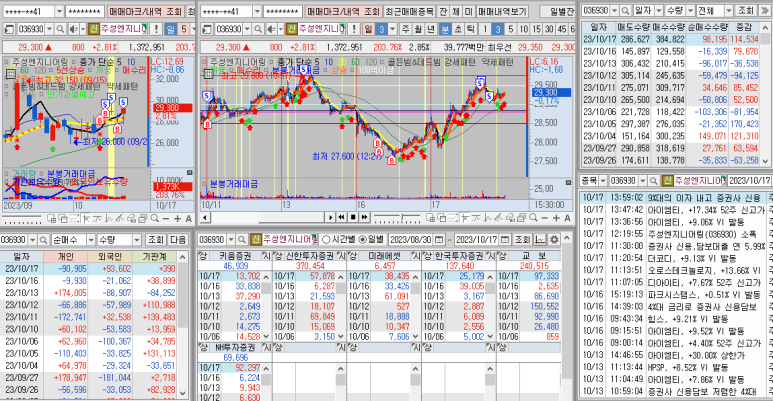Select the 1-minute interval tab

485,30
